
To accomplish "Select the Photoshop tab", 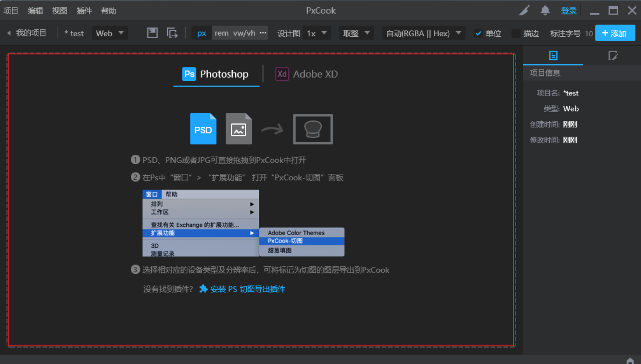I will click(x=216, y=74).
